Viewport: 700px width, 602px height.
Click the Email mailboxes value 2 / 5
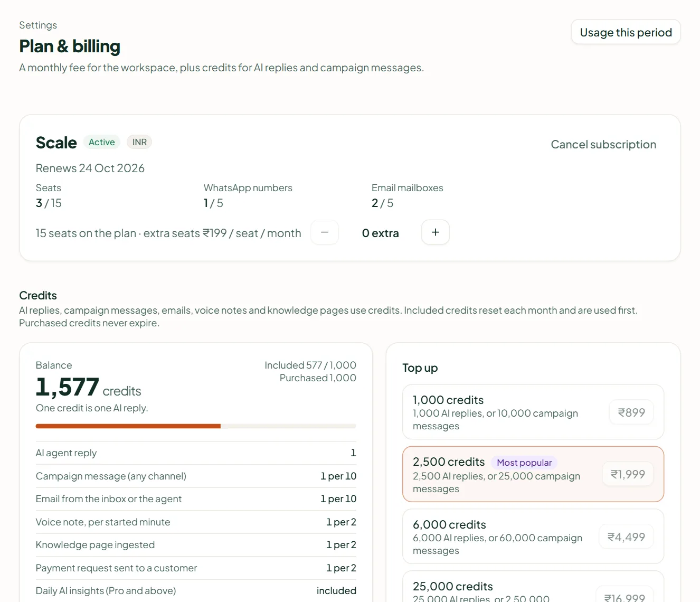[x=382, y=203]
